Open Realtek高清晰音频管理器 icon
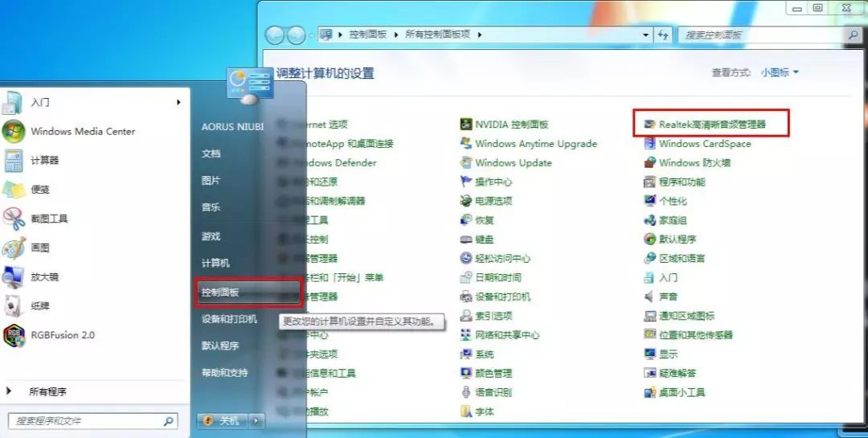 coord(650,125)
